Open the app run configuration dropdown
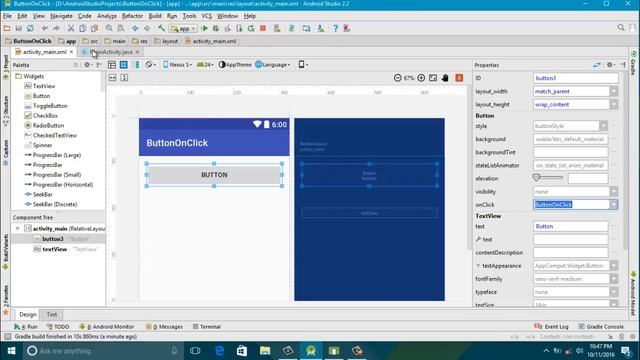Viewport: 640px width, 360px height. [x=183, y=29]
